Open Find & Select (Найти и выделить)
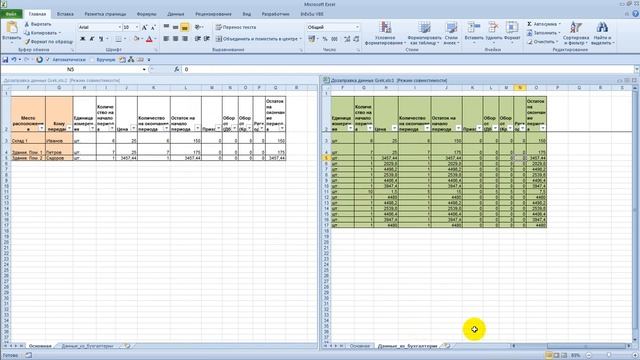Image resolution: width=640 pixels, height=360 pixels. tap(602, 33)
